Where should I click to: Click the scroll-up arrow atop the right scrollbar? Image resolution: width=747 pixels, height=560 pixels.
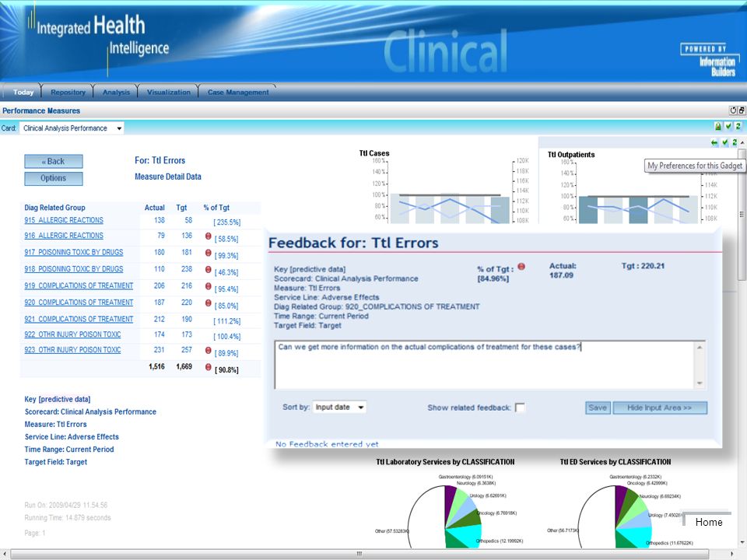(742, 142)
